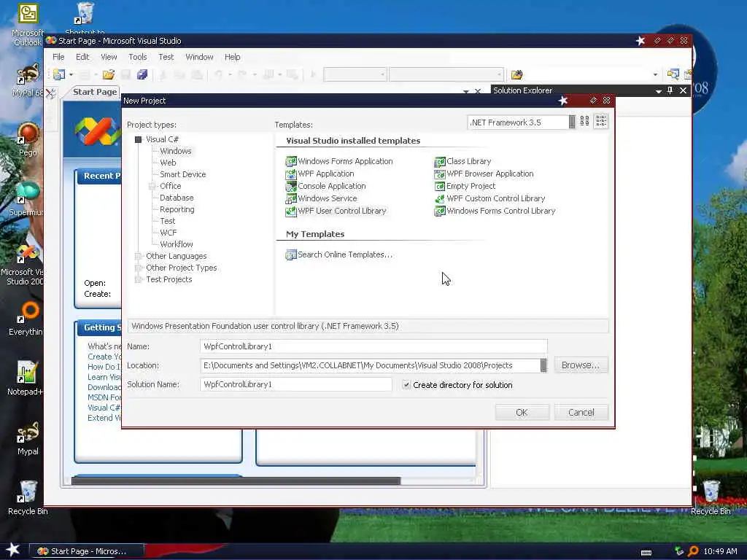Select Workflow project type
This screenshot has height=560, width=747.
177,244
